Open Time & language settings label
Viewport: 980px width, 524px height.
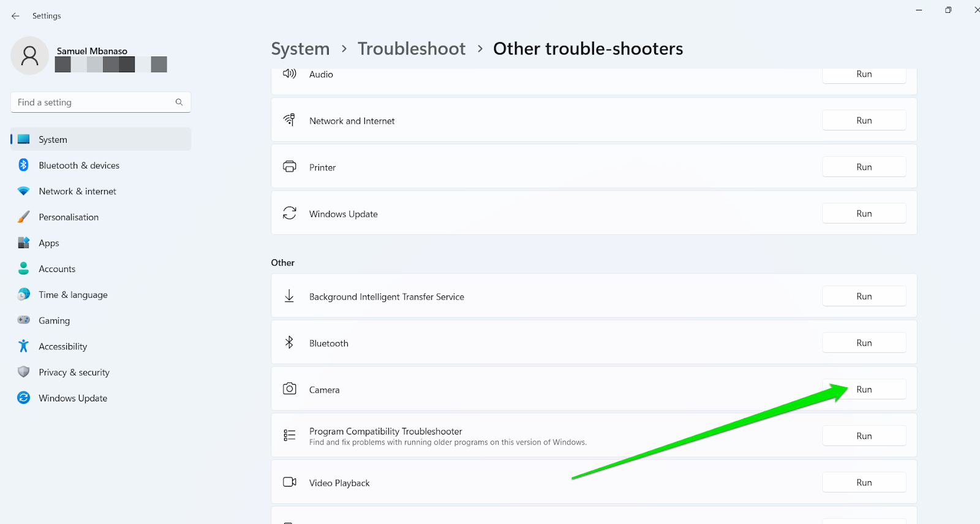click(73, 295)
